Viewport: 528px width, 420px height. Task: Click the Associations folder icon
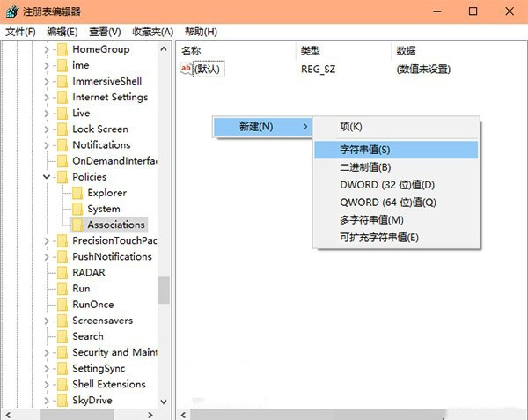(x=77, y=225)
